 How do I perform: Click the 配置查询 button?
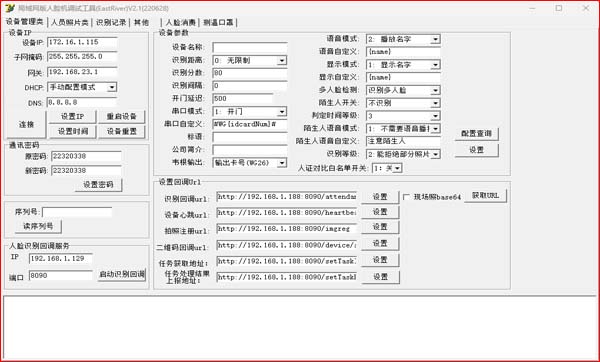(476, 134)
